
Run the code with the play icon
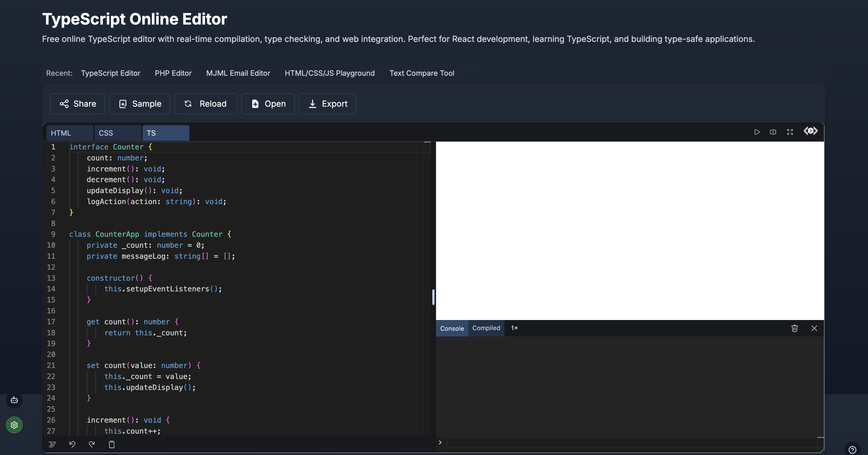[x=757, y=132]
